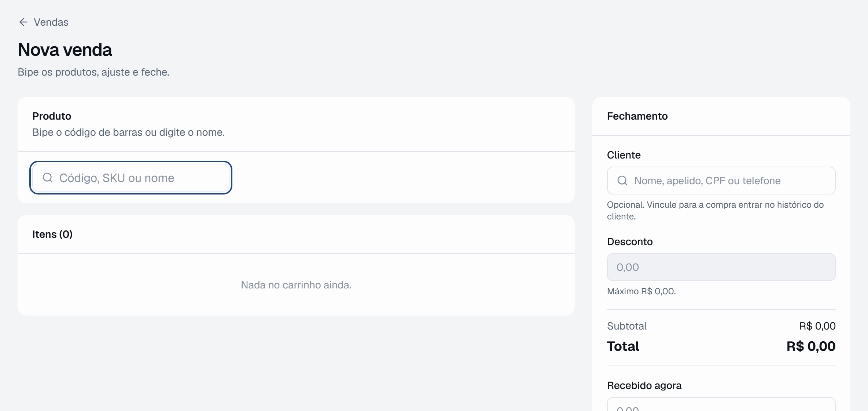
Task: Click the Máximo R$ 0,00. hint
Action: (641, 291)
